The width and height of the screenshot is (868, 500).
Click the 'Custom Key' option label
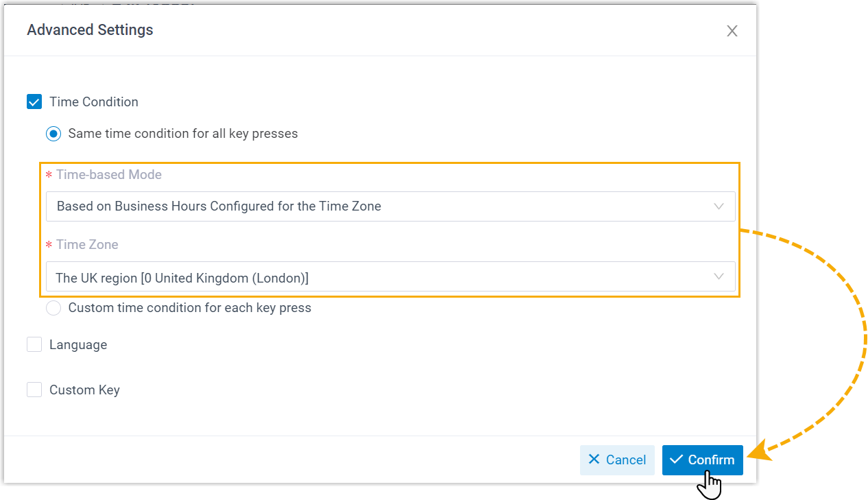84,390
